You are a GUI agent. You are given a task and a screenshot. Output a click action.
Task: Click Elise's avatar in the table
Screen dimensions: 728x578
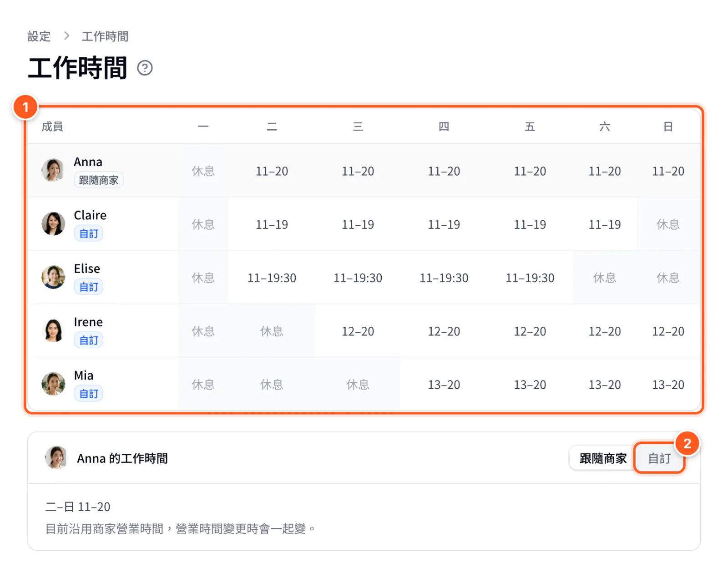coord(53,277)
